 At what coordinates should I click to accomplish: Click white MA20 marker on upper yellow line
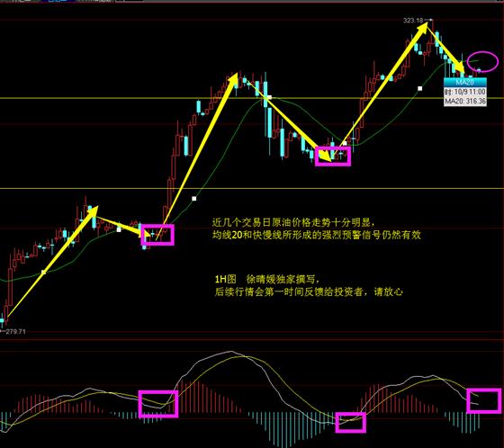269,97
